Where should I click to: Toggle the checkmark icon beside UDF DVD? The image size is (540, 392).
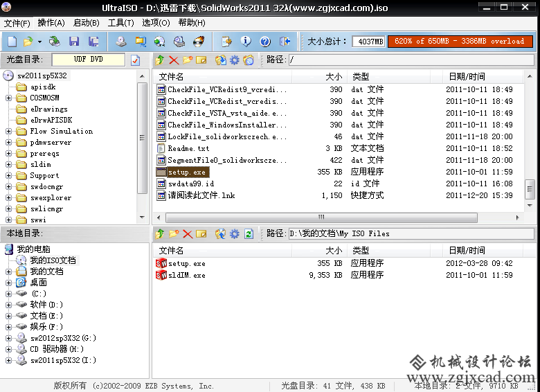(136, 60)
